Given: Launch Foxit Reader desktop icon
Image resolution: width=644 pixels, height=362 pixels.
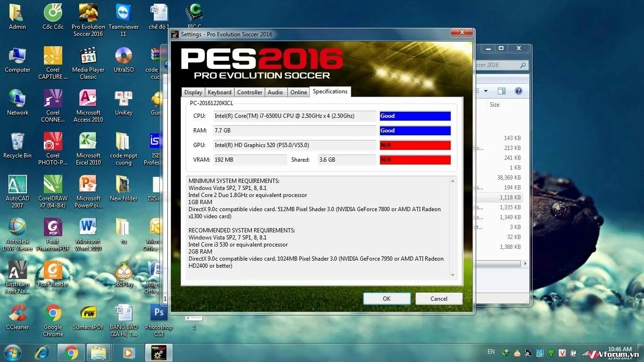Looking at the screenshot, I should 53,274.
